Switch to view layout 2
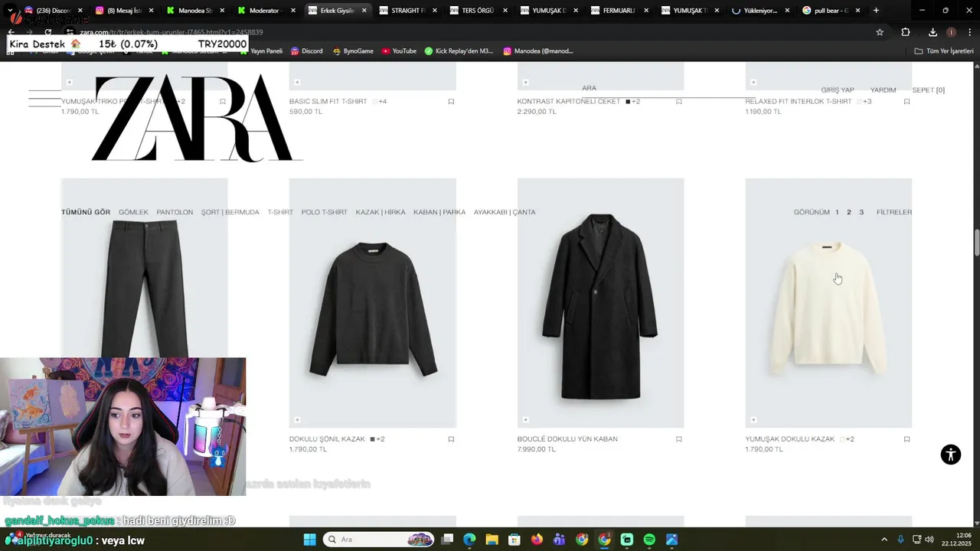Screen dimensions: 980x551 coord(848,212)
